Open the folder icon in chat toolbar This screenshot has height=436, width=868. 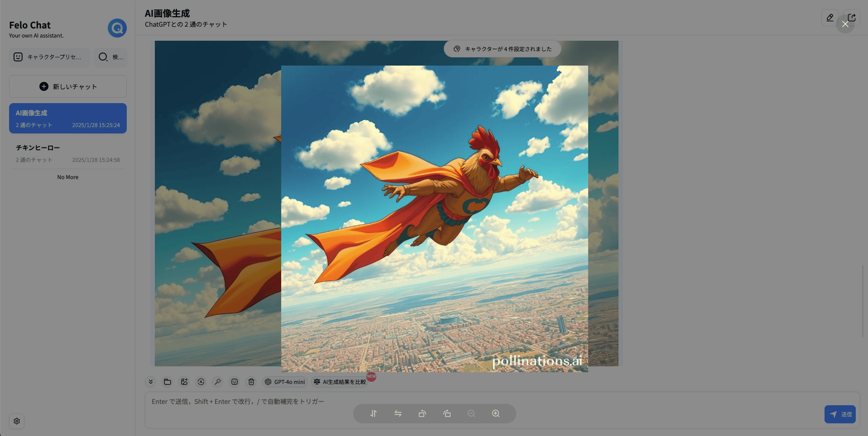tap(168, 382)
